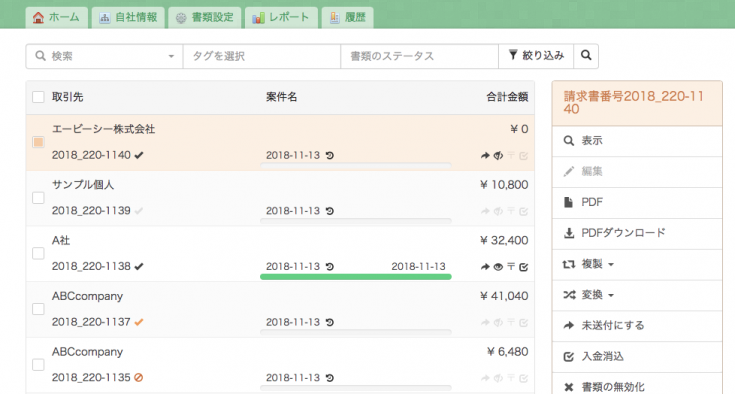The image size is (735, 394).
Task: Click the sent arrow icon in A社 row
Action: click(x=485, y=267)
